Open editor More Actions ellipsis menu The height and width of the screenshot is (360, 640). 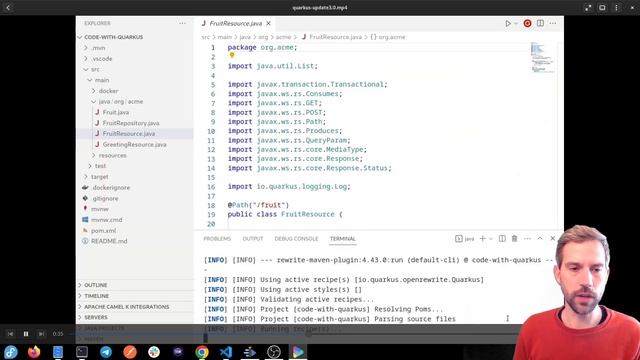553,23
